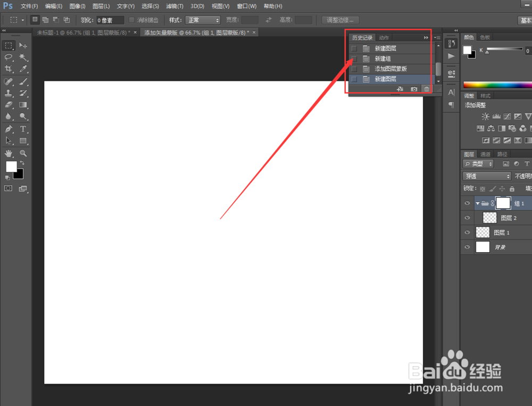The width and height of the screenshot is (532, 406).
Task: Collapse the toolbox double-arrow
Action: 4,30
